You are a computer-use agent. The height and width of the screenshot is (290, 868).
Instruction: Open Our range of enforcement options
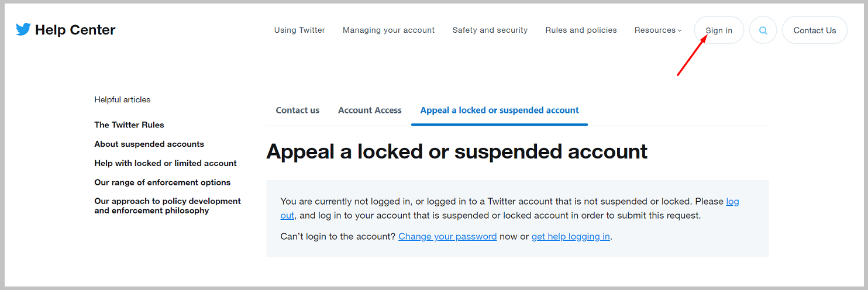pos(163,182)
